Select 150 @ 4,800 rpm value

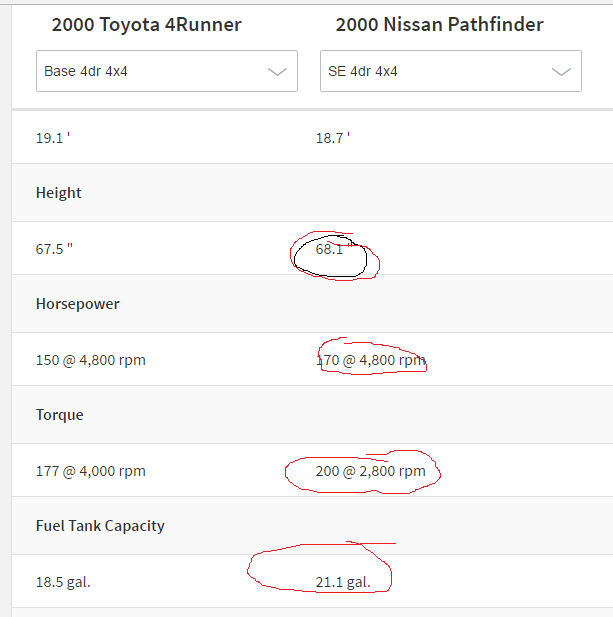pyautogui.click(x=90, y=360)
